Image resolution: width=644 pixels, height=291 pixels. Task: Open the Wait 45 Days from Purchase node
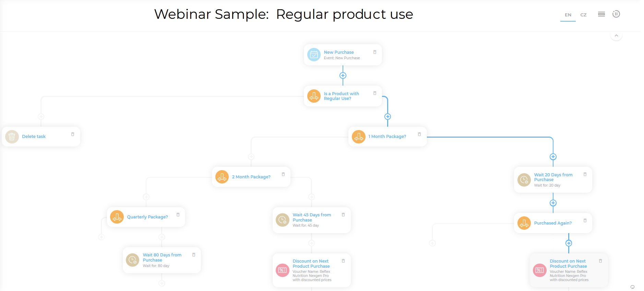(312, 218)
